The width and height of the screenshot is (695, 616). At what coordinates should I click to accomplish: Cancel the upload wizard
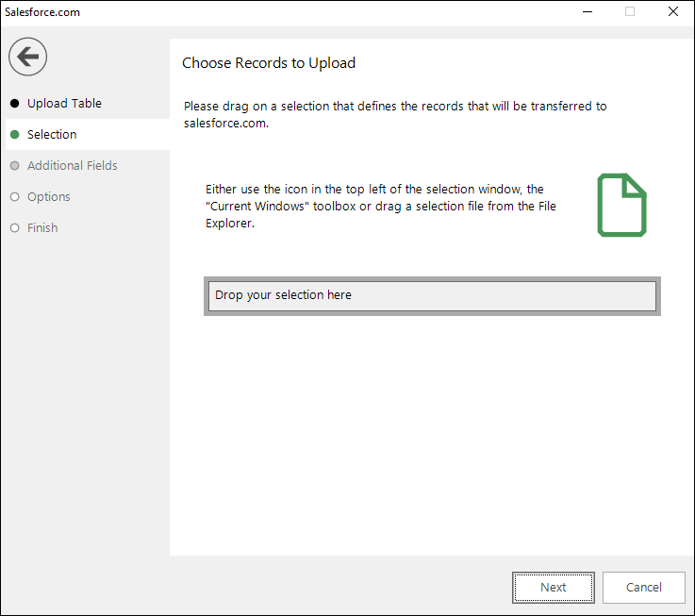(643, 587)
